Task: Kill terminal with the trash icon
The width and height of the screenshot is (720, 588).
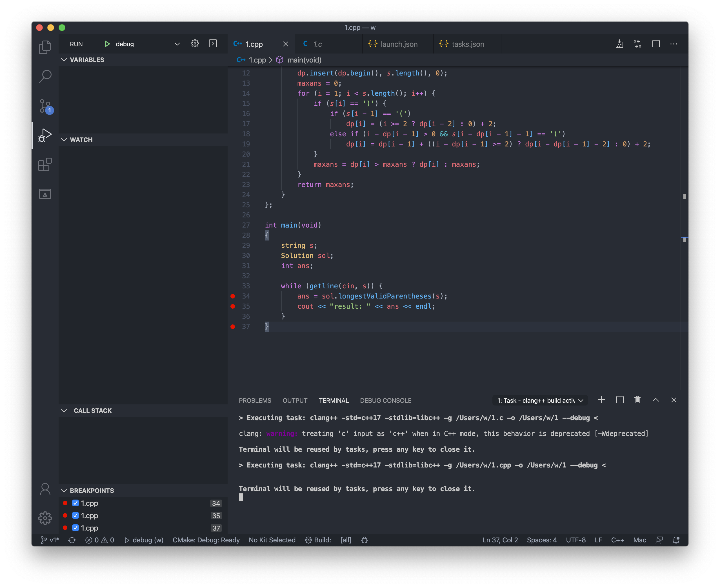Action: [x=637, y=400]
